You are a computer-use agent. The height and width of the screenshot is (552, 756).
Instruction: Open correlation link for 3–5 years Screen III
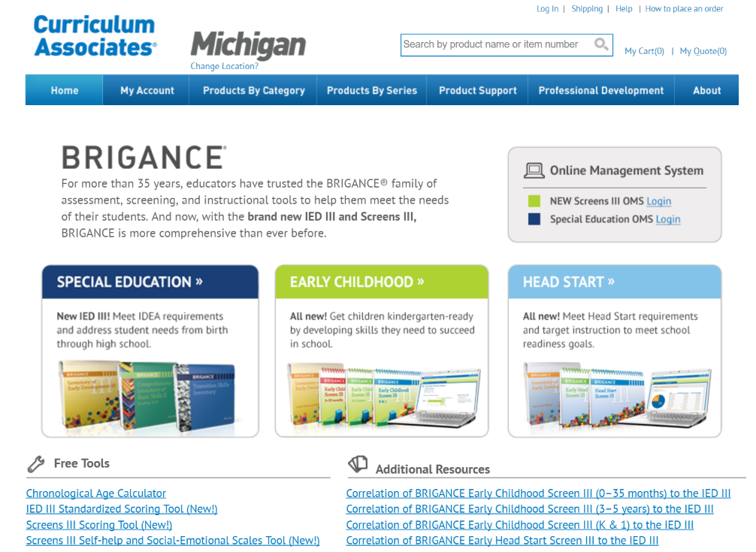coord(530,509)
